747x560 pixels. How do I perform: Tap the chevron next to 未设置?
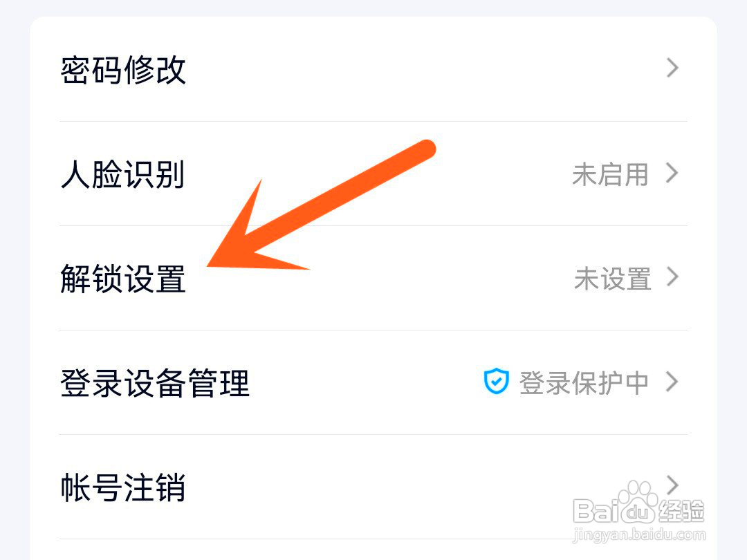coord(672,277)
